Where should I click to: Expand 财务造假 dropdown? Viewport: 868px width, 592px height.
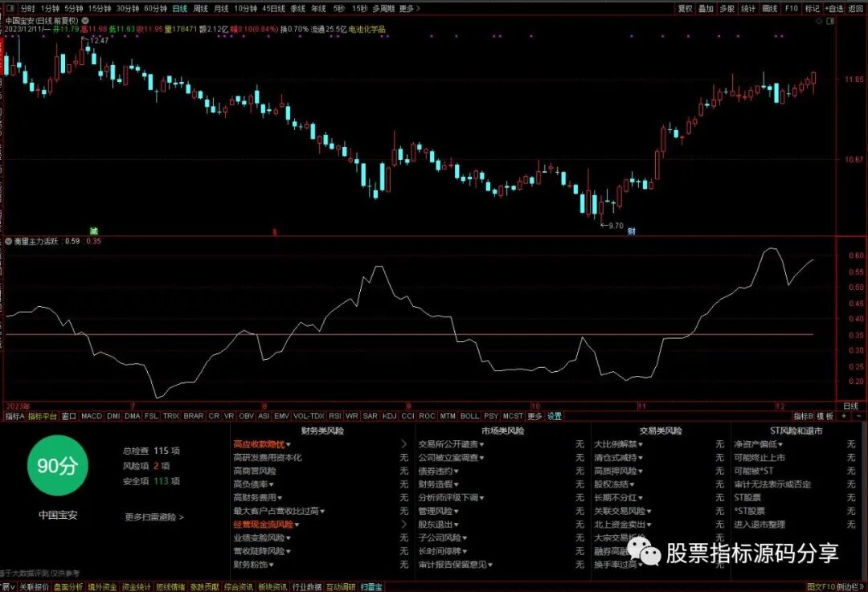[x=457, y=484]
